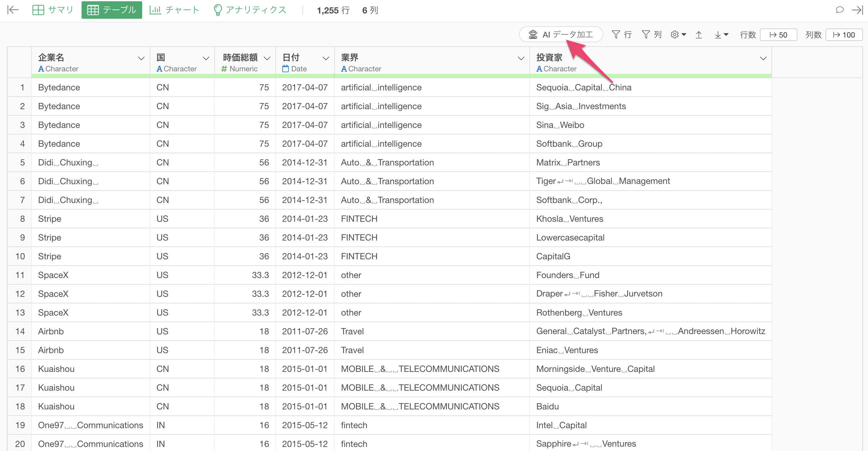Open the チャート tab
868x451 pixels.
(x=175, y=10)
